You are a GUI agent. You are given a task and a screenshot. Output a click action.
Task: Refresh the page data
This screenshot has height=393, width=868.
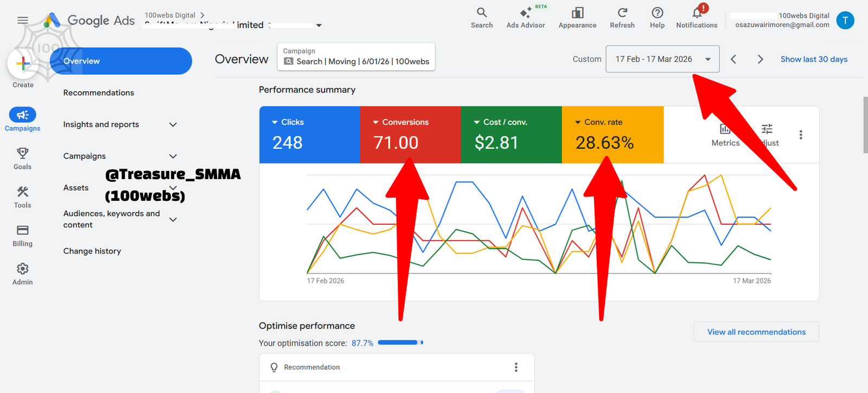pyautogui.click(x=622, y=18)
